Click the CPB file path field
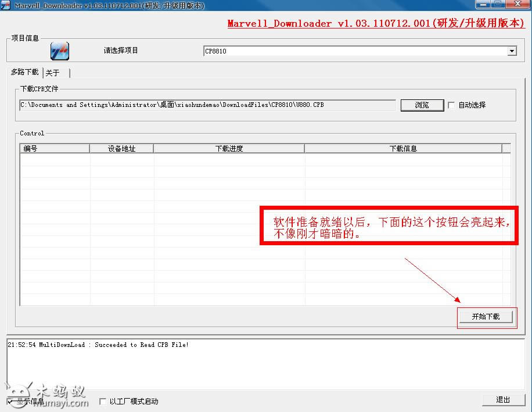532x412 pixels. (207, 105)
